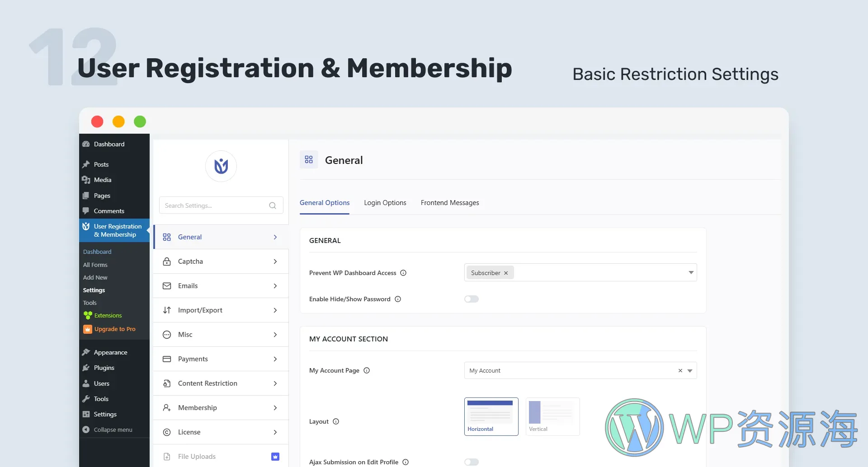Click the Upgrade to Pro link
Viewport: 868px width, 467px height.
(115, 329)
